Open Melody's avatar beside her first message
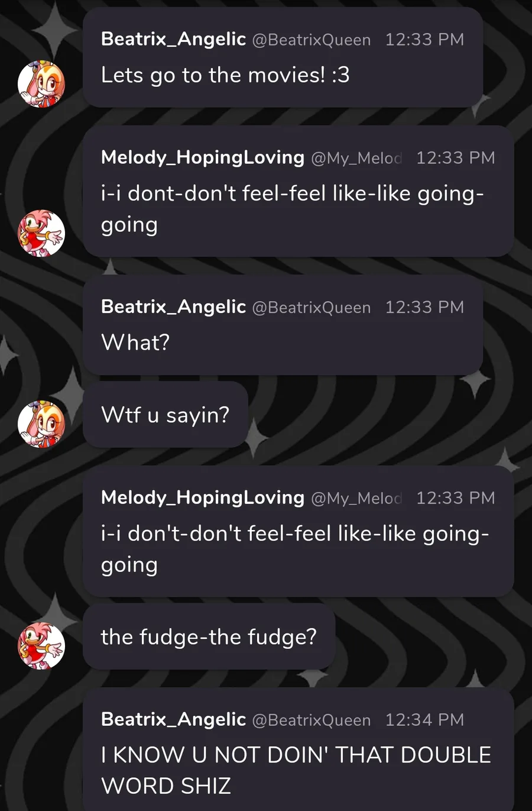532x811 pixels. point(41,233)
